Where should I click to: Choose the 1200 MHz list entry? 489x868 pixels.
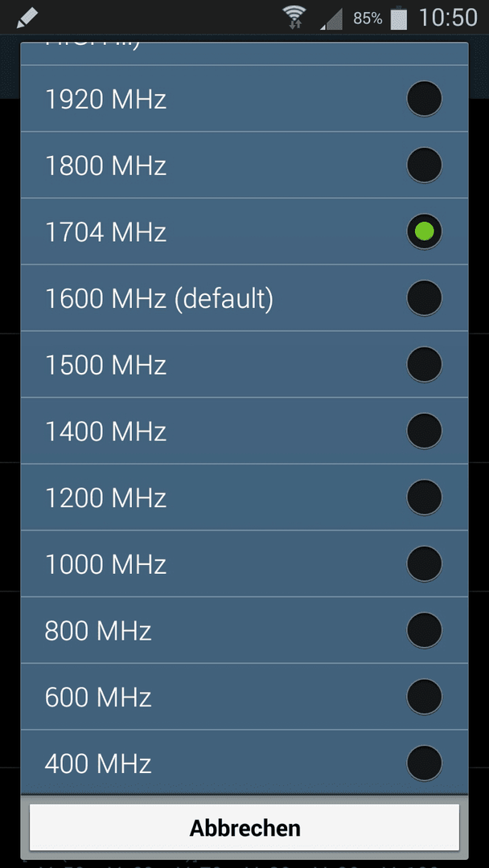(x=244, y=497)
